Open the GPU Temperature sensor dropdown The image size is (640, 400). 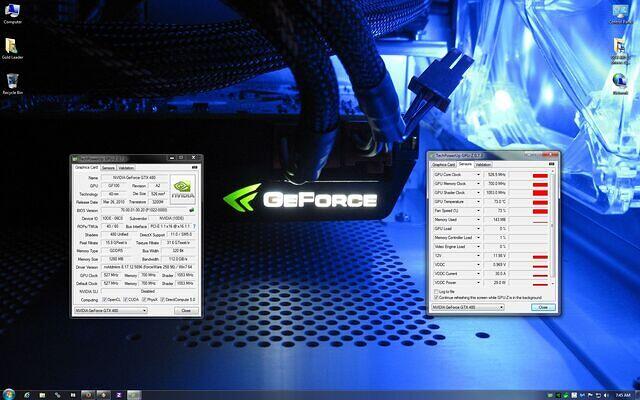478,202
